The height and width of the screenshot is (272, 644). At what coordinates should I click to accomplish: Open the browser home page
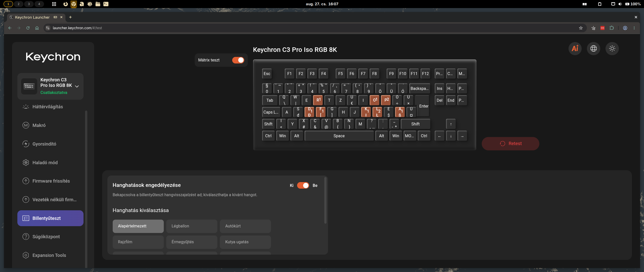(x=37, y=28)
